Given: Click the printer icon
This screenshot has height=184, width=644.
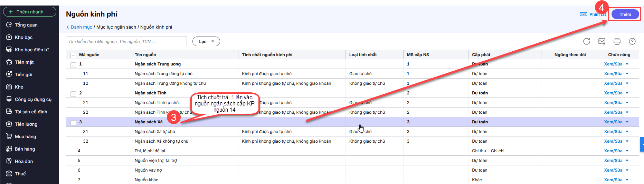Looking at the screenshot, I should tap(617, 41).
